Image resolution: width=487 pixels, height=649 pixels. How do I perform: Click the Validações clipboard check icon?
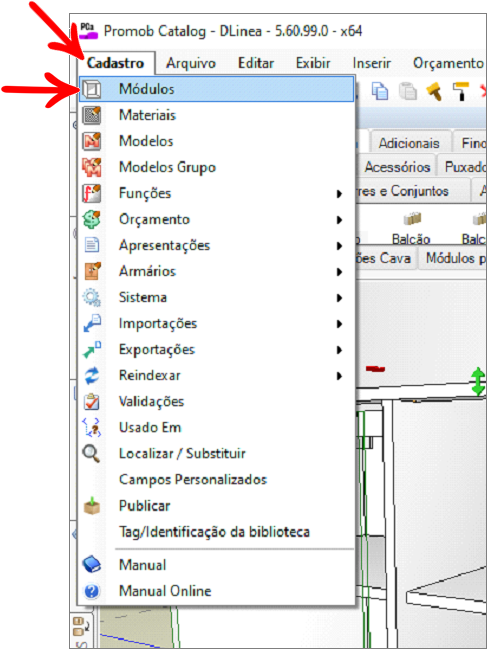pyautogui.click(x=91, y=401)
